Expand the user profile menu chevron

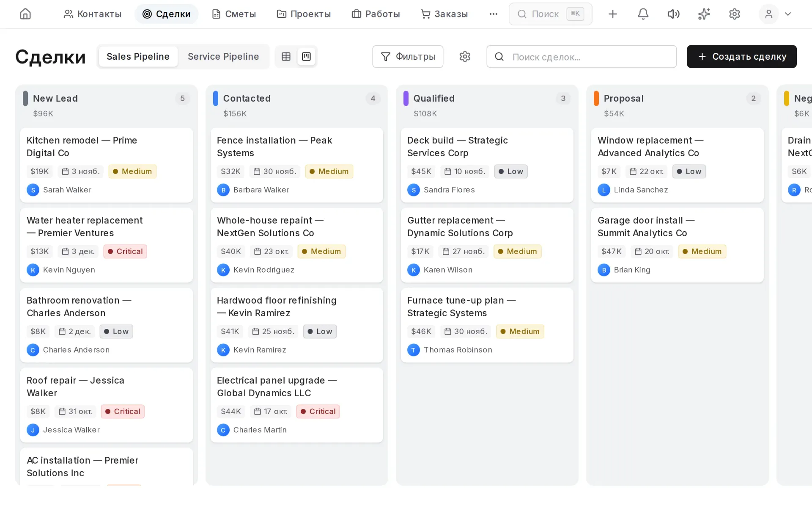click(787, 14)
